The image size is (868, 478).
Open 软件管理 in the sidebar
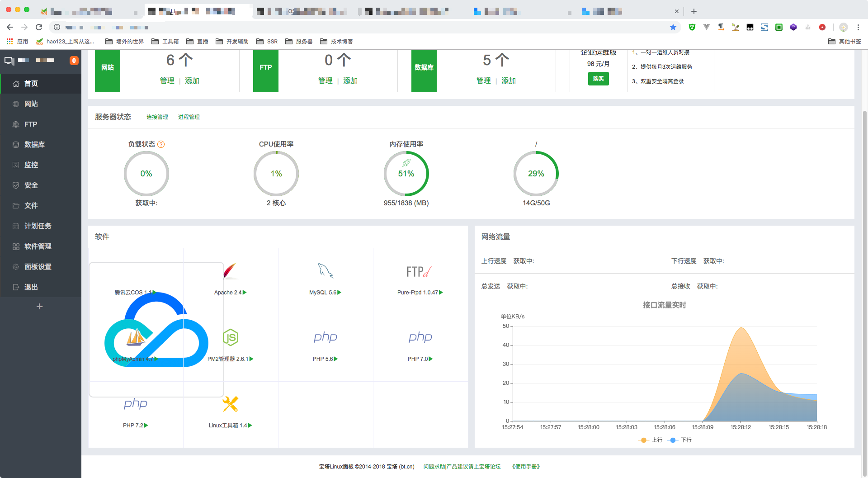41,246
